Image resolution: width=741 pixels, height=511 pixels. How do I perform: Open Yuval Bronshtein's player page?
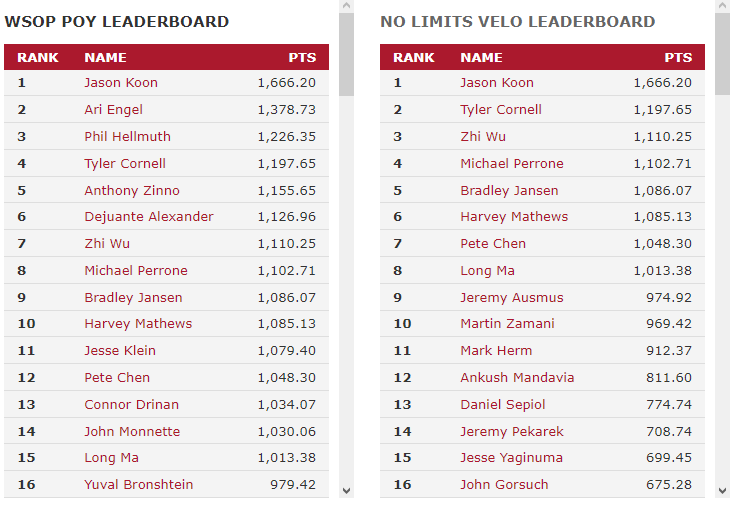click(139, 485)
